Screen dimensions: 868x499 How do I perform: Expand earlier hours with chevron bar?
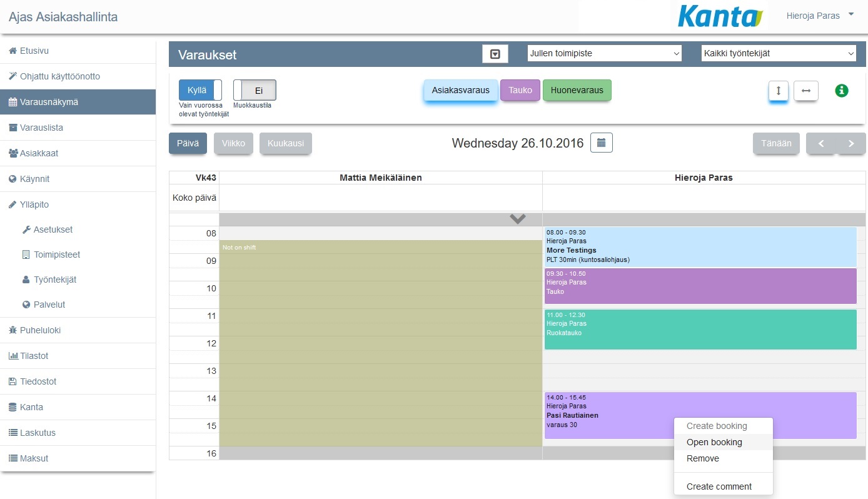pos(517,219)
